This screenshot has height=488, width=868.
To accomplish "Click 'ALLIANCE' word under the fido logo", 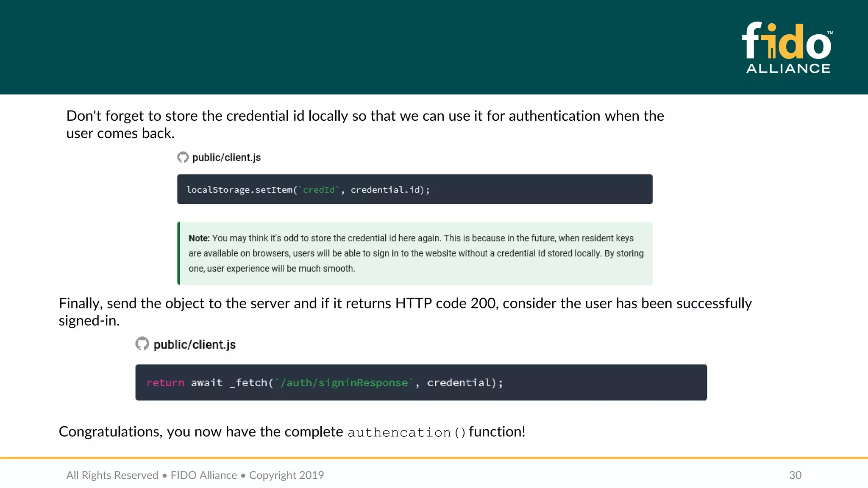I will (x=788, y=69).
